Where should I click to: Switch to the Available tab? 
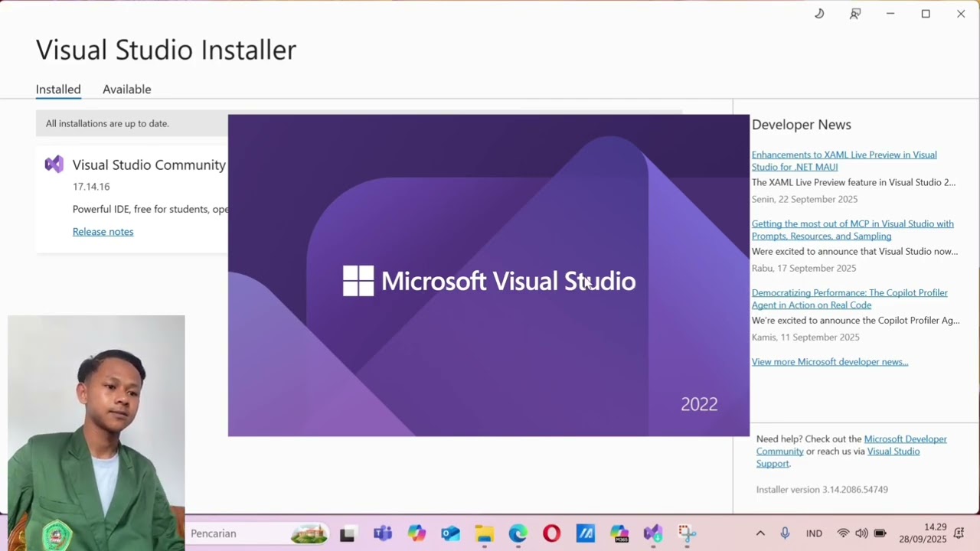pos(127,90)
